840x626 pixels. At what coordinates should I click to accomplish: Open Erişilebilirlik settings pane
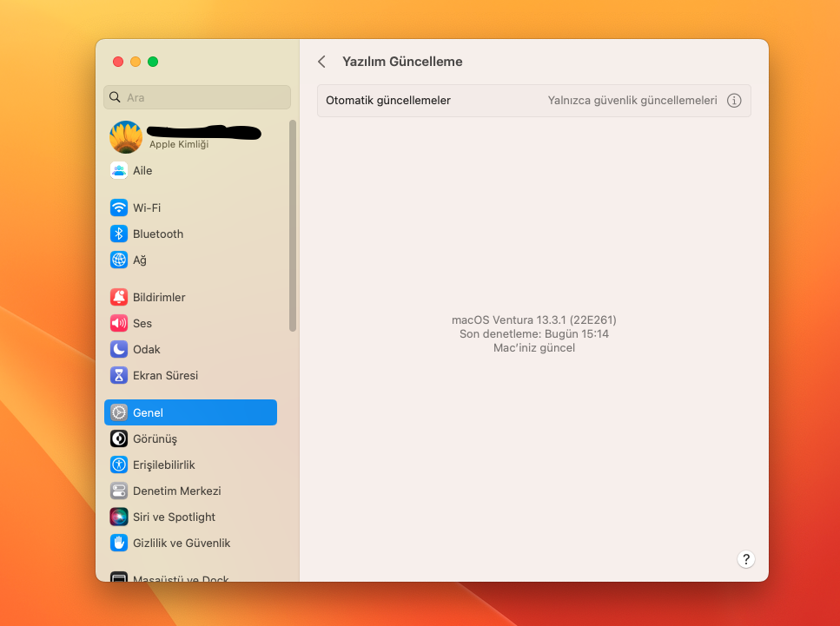point(163,465)
